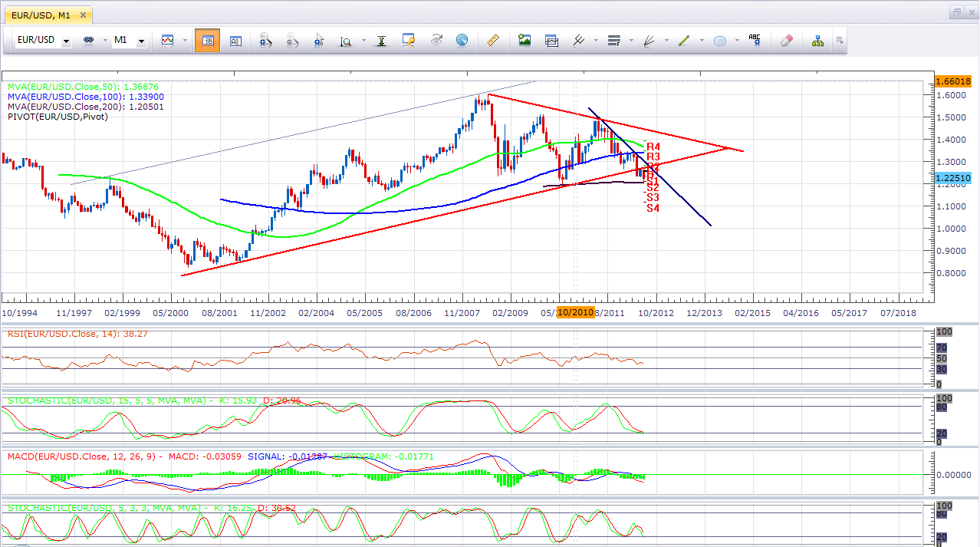The image size is (980, 547).
Task: Close the "EUR/USD, M1" tab
Action: [x=82, y=14]
